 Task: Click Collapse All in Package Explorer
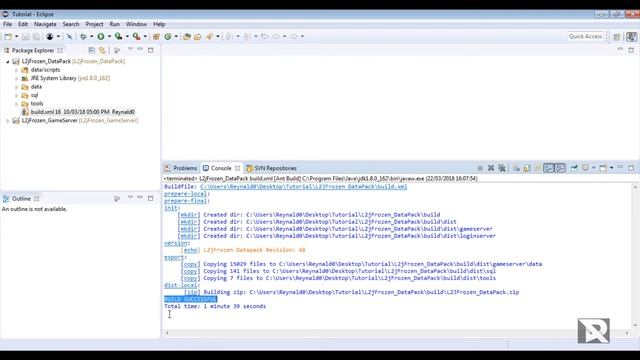92,50
